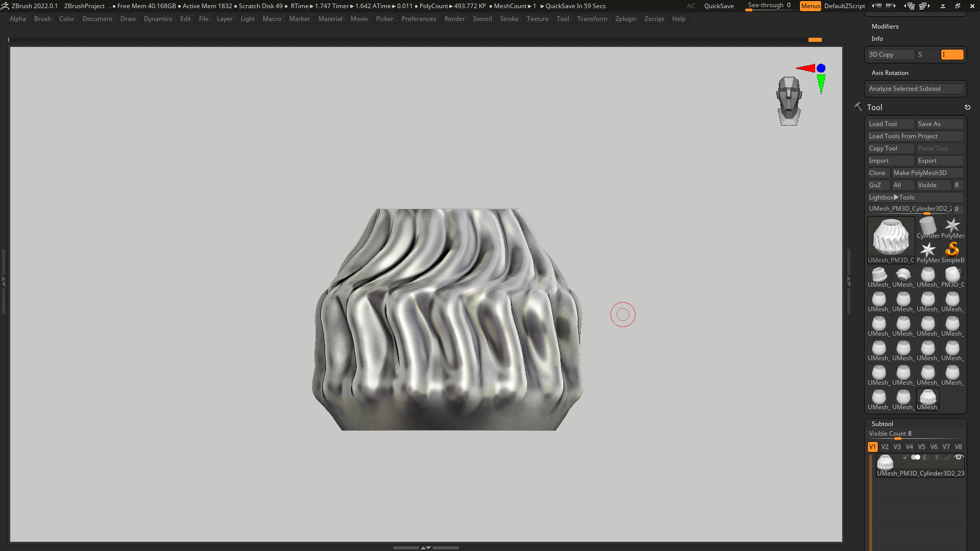The height and width of the screenshot is (551, 980).
Task: Click the ZBrush logo in the title bar
Action: [5, 6]
